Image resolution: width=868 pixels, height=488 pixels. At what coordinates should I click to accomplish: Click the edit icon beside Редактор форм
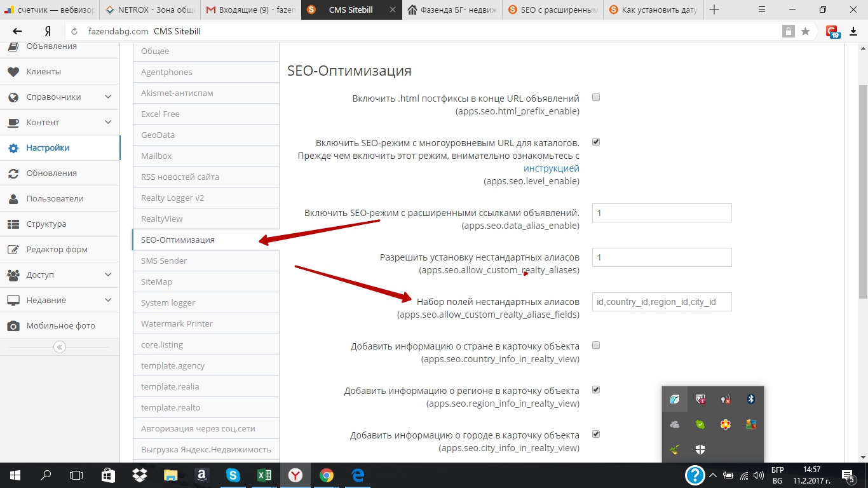[x=13, y=250]
